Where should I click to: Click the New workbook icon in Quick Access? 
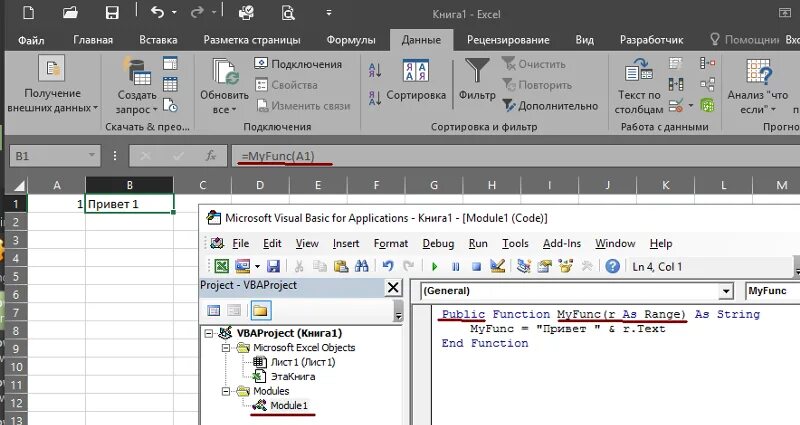(29, 12)
